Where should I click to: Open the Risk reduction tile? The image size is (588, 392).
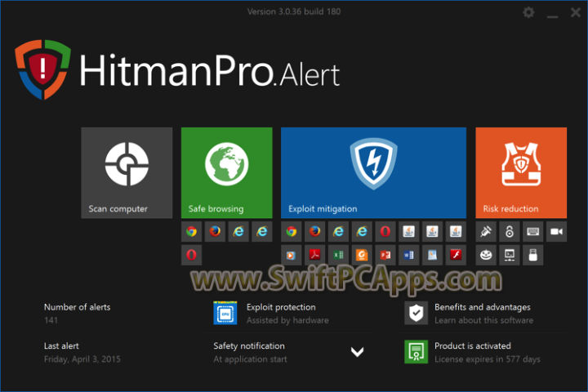pos(521,172)
